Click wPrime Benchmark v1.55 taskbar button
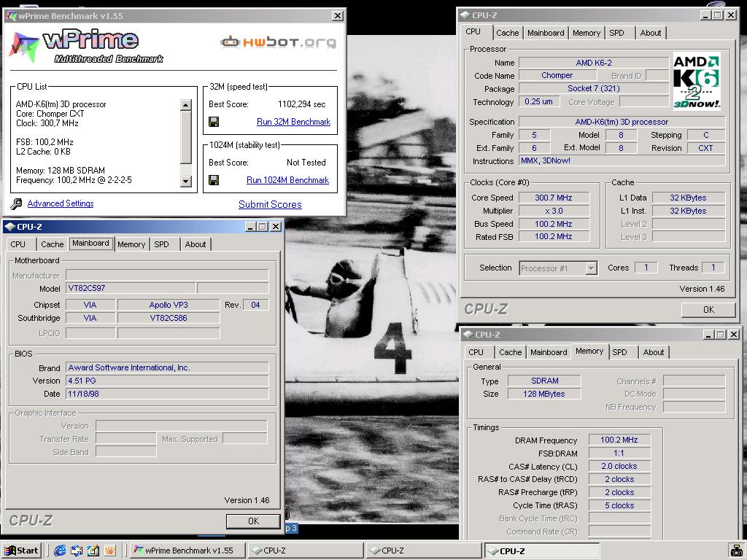The width and height of the screenshot is (747, 560). [187, 551]
